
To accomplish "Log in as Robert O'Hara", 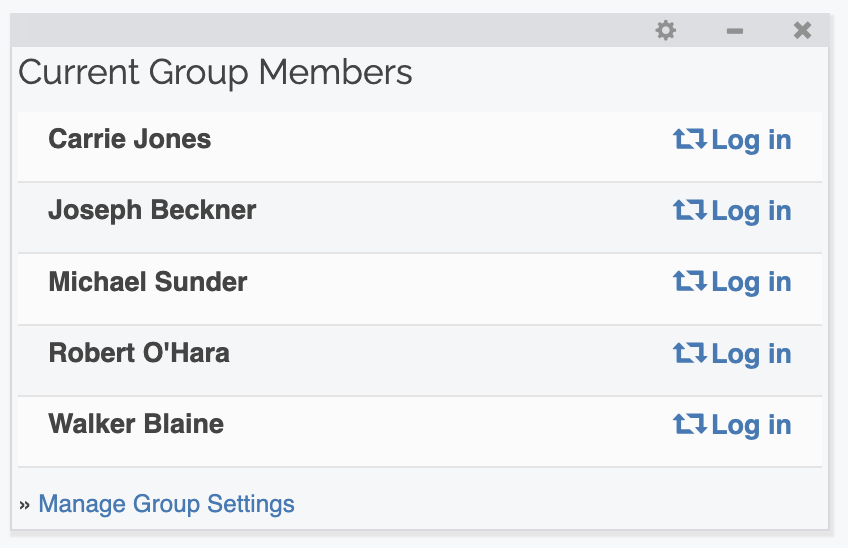I will click(x=751, y=354).
